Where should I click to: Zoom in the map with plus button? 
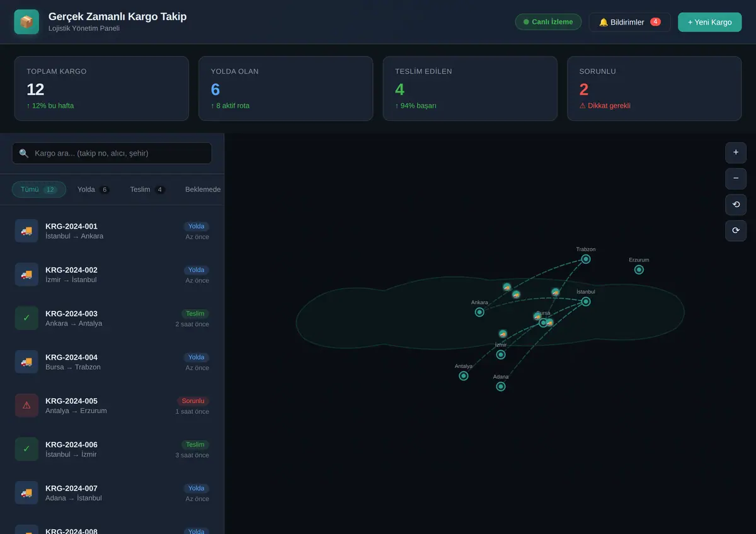pyautogui.click(x=736, y=152)
